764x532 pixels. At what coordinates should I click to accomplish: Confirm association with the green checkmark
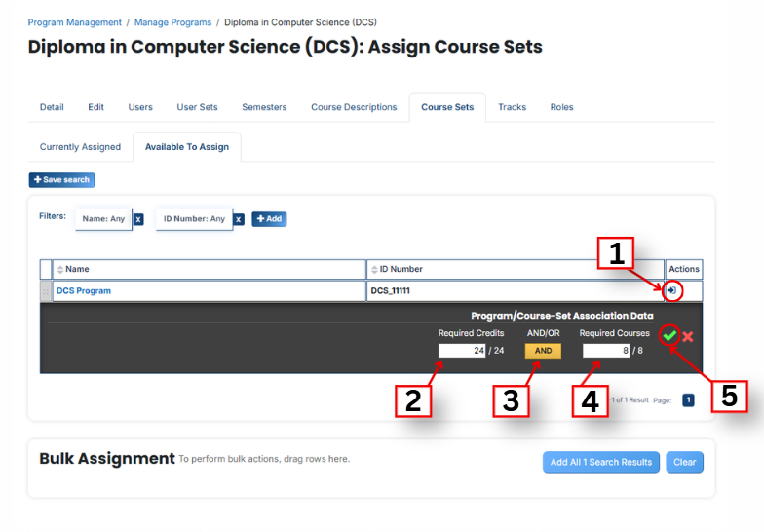[x=669, y=335]
